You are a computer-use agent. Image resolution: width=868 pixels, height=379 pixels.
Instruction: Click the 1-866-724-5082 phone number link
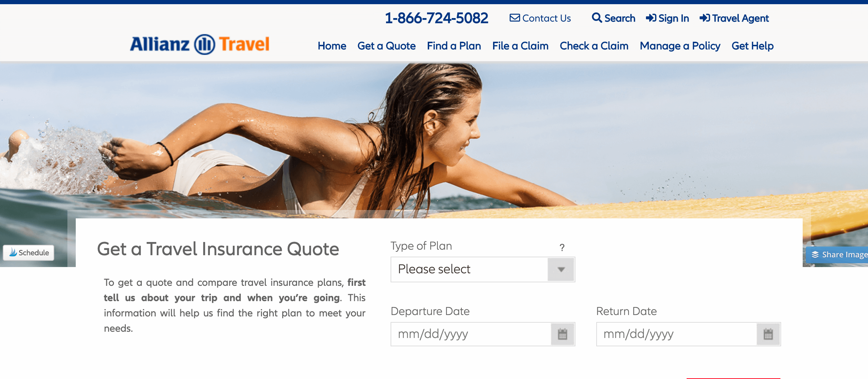pyautogui.click(x=437, y=18)
